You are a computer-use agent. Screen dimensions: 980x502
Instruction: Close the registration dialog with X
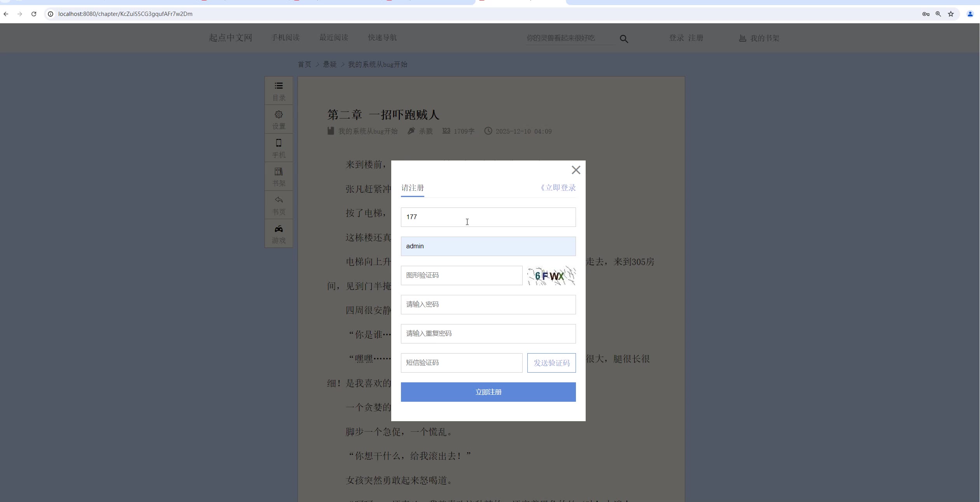pyautogui.click(x=576, y=170)
